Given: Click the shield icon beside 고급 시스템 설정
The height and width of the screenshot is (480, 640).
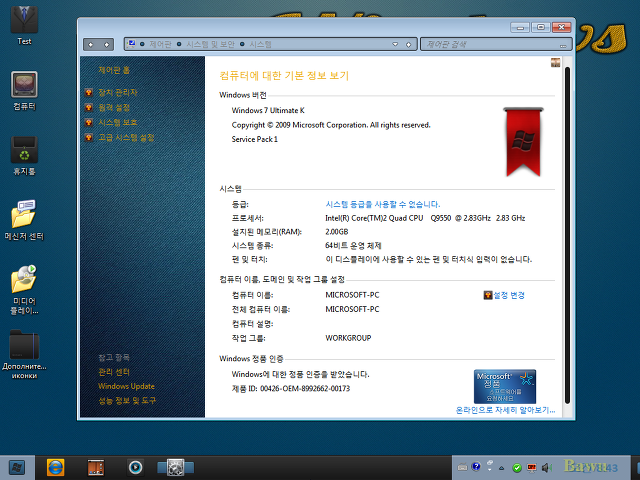Looking at the screenshot, I should click(89, 138).
